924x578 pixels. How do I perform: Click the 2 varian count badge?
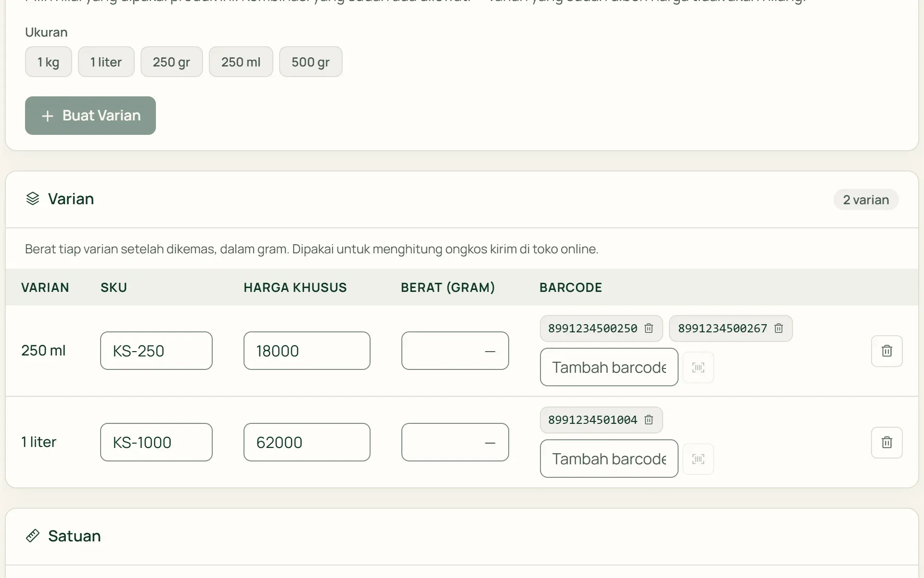tap(866, 199)
